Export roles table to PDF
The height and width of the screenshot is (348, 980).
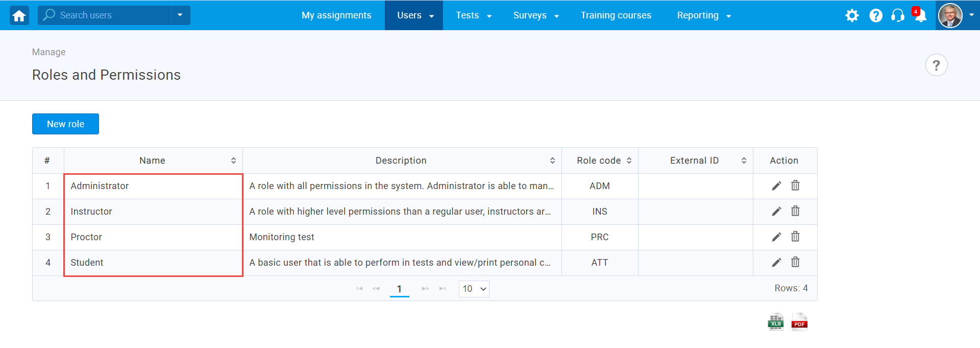point(799,322)
